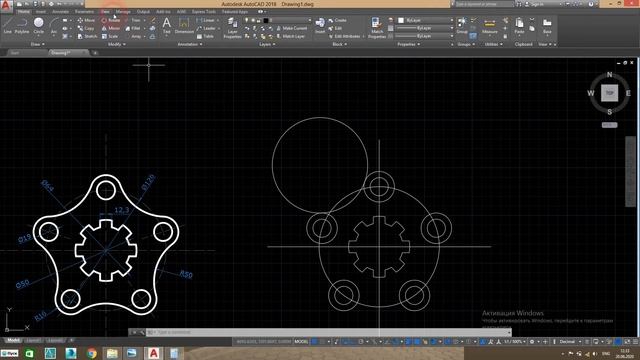Click Edit Attributes
The image size is (640, 360).
tap(344, 36)
